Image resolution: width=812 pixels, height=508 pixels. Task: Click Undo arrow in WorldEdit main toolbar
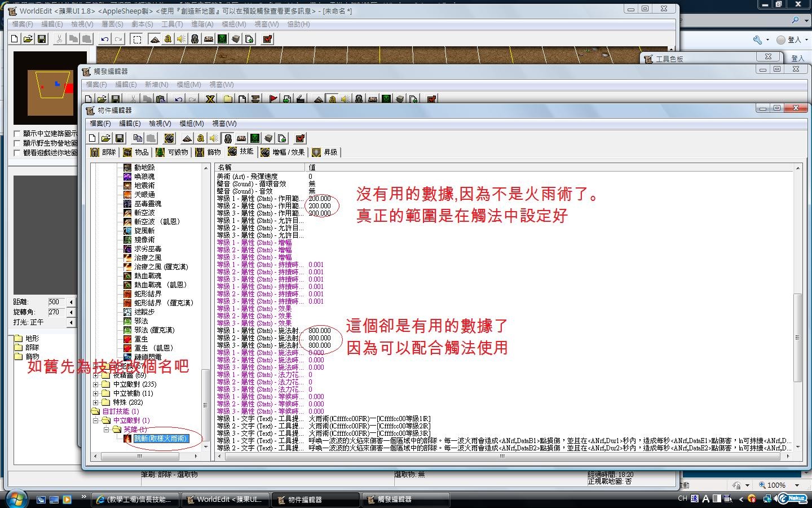click(x=104, y=39)
